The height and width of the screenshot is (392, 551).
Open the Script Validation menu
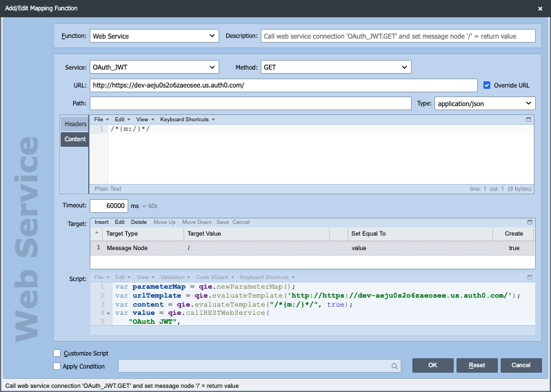tap(175, 277)
